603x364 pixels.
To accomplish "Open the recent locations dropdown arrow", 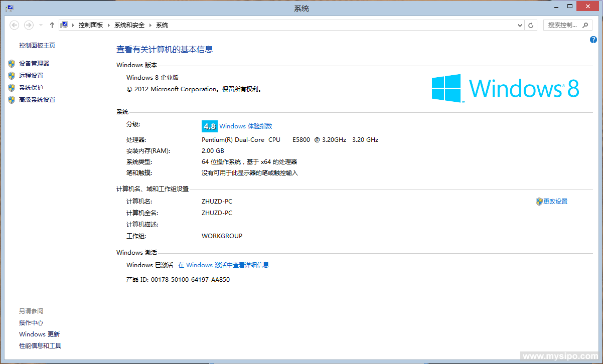I will tap(41, 25).
